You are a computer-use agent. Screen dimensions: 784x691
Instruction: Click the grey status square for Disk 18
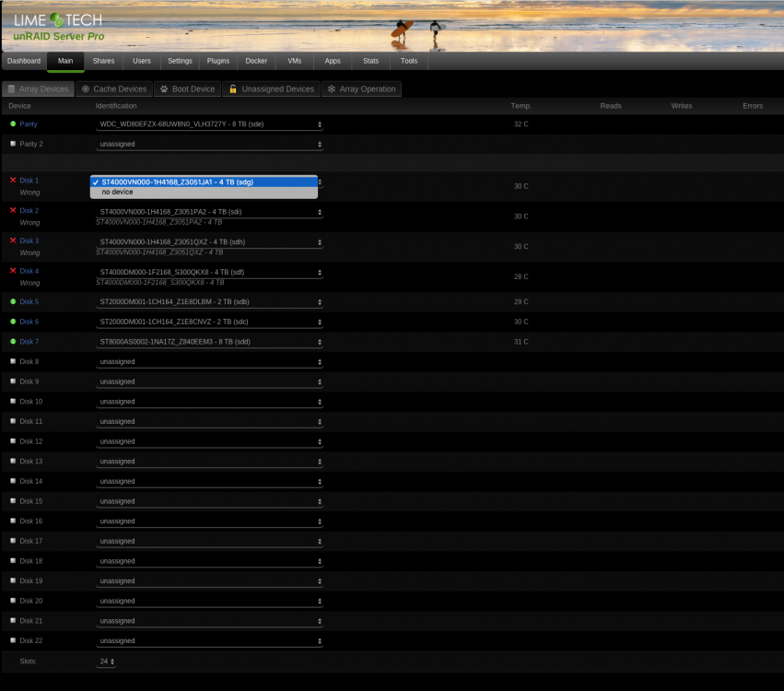coord(13,560)
